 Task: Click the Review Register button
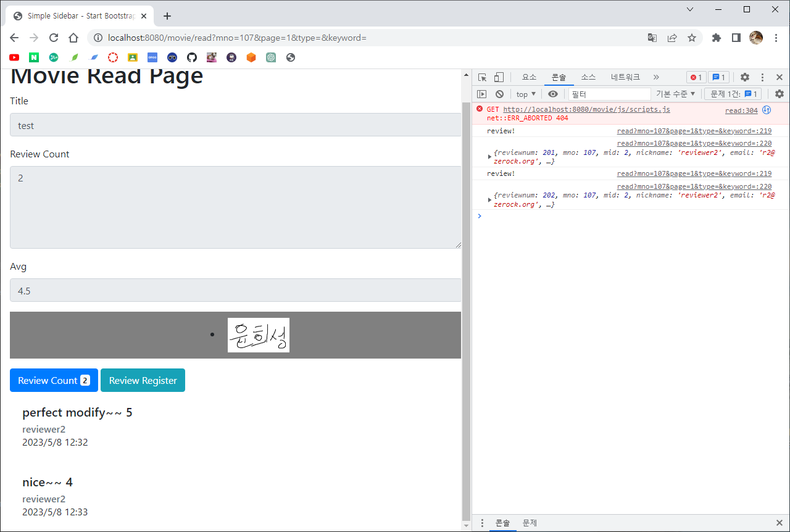pos(143,380)
